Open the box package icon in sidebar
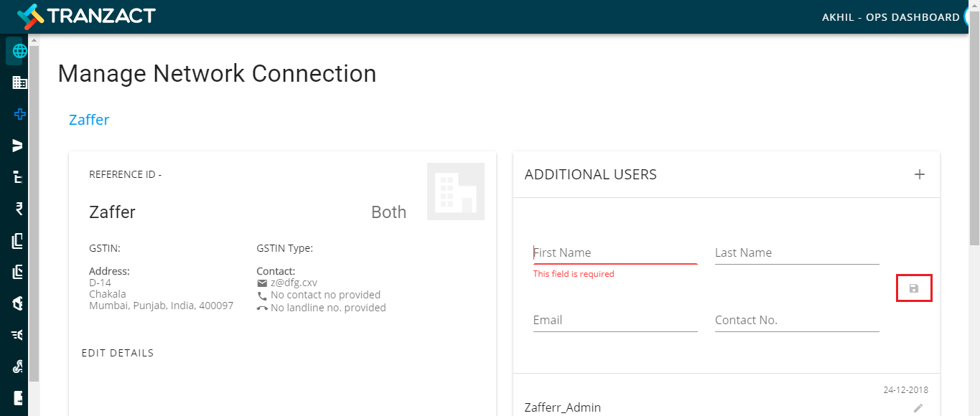 click(19, 303)
